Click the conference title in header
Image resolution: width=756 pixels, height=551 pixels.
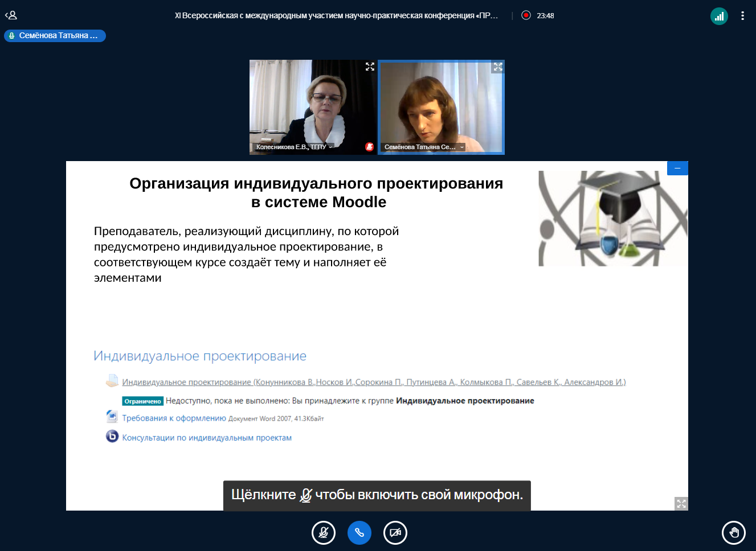pos(336,15)
